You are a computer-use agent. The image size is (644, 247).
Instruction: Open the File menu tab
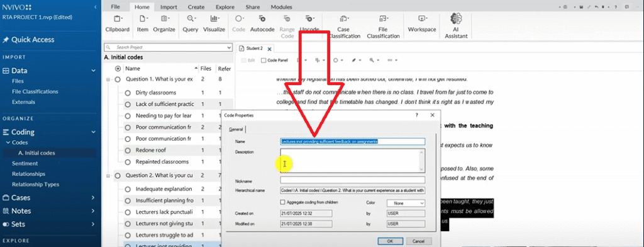(x=116, y=7)
